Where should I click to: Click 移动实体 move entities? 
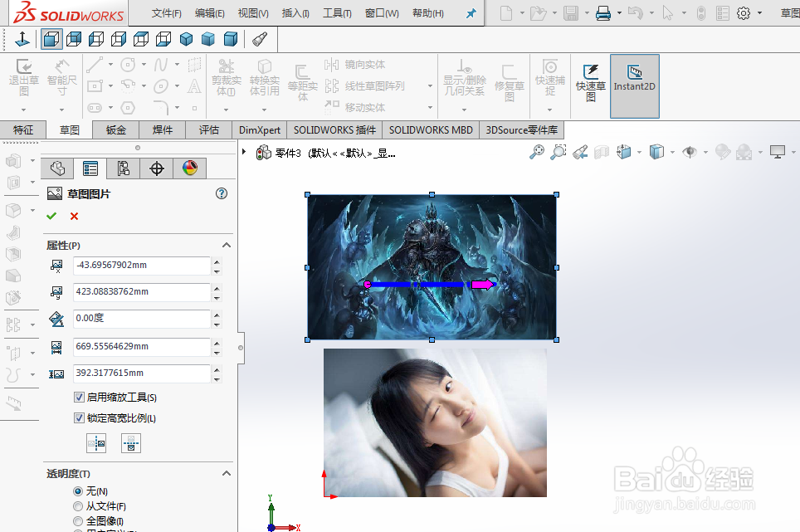355,107
